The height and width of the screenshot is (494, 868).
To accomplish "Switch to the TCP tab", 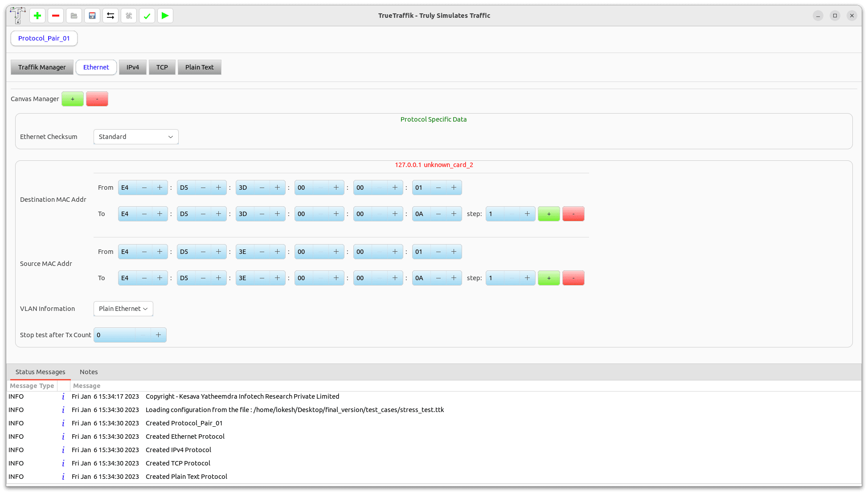I will point(162,67).
